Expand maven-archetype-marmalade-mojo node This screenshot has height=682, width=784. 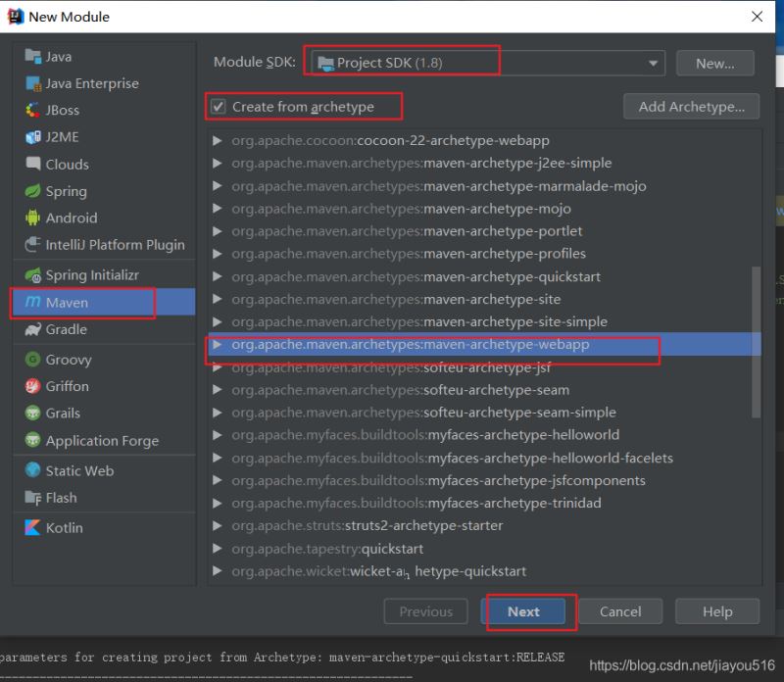217,186
